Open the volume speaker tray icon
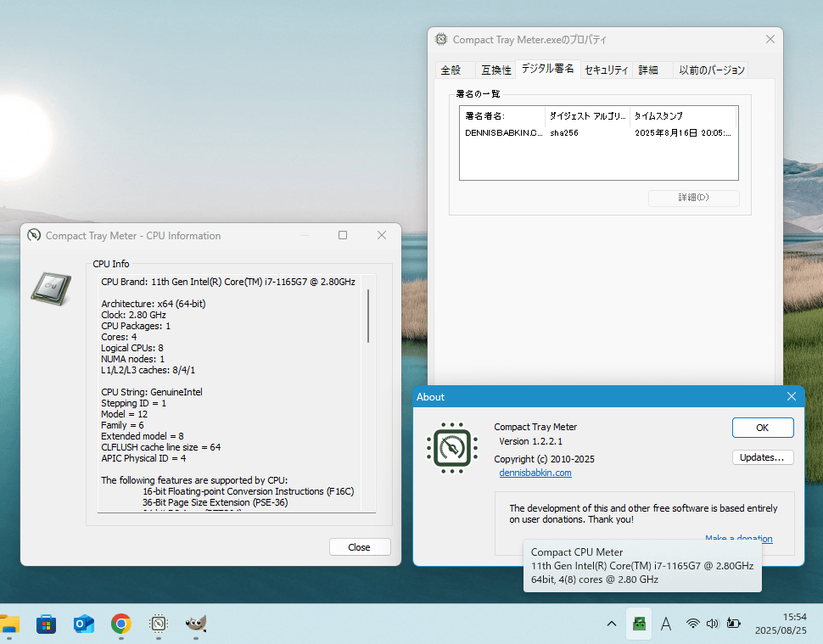This screenshot has height=644, width=823. [712, 624]
